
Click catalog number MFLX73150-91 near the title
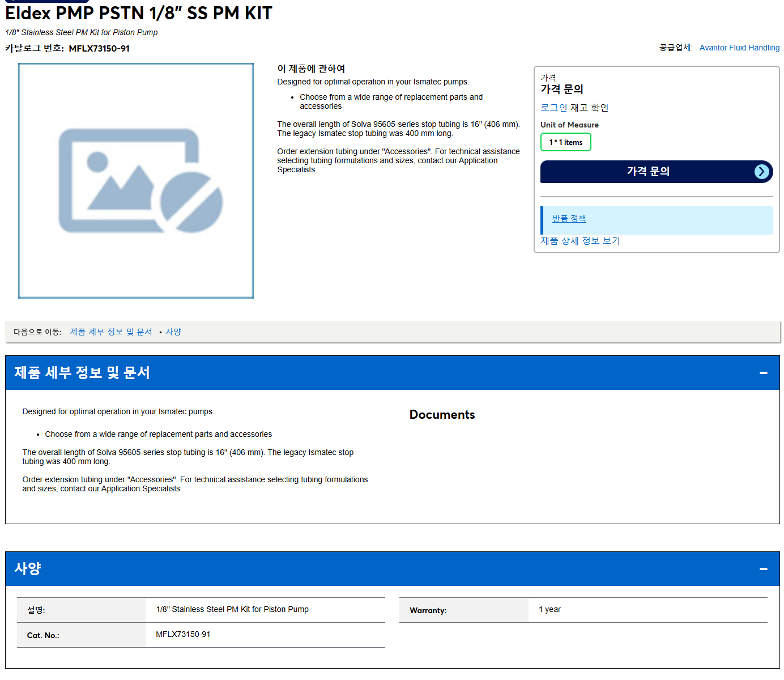99,49
